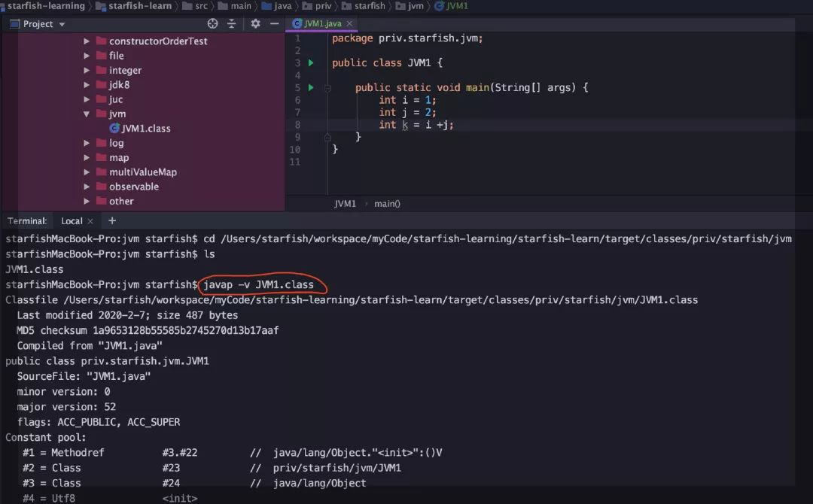The width and height of the screenshot is (813, 504).
Task: Expand the jdk8 folder
Action: 87,84
